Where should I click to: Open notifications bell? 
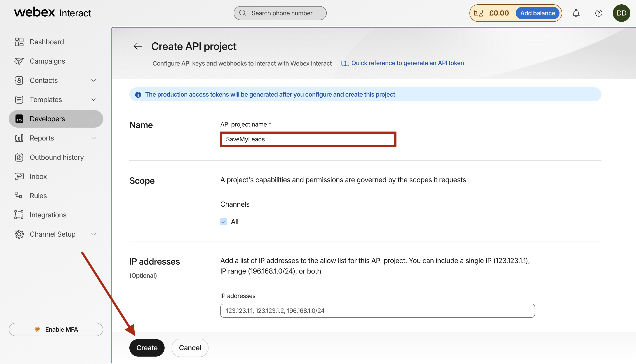[x=576, y=13]
